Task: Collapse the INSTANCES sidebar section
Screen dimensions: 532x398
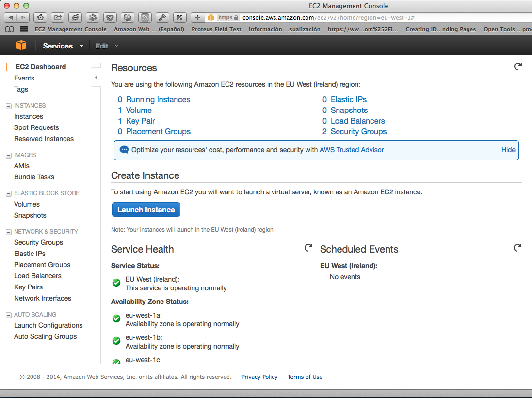Action: pyautogui.click(x=8, y=106)
